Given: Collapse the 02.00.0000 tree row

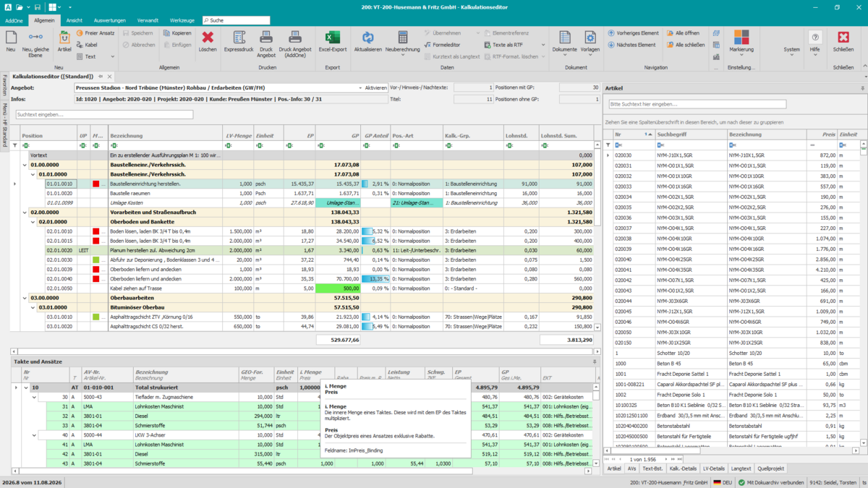Looking at the screenshot, I should (25, 213).
